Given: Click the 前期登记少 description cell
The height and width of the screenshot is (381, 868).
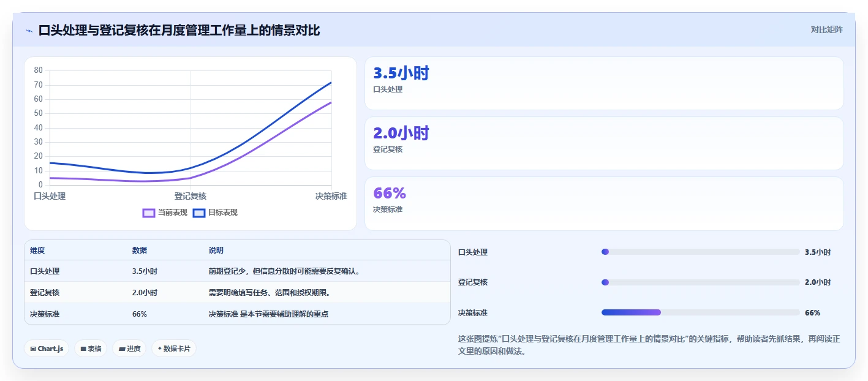Looking at the screenshot, I should 284,271.
